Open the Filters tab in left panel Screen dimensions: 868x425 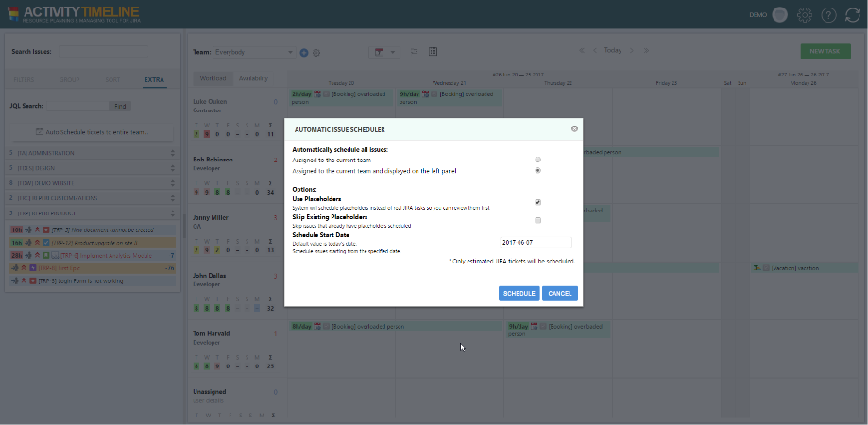point(26,80)
